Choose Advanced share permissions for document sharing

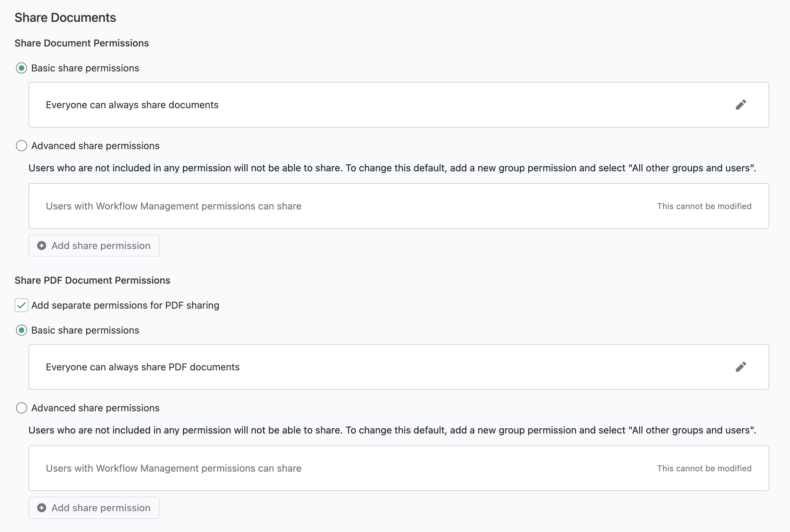click(x=22, y=146)
